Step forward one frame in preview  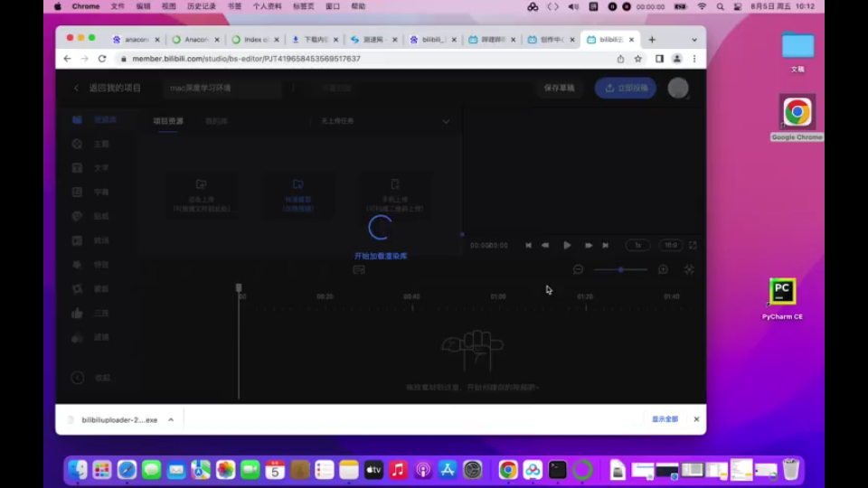[589, 245]
